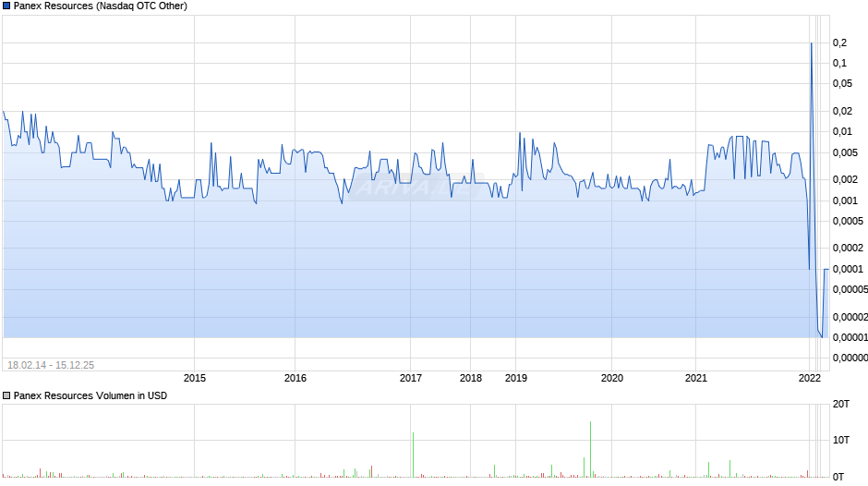Click the 0,005 price axis label
Viewport: 868px width, 486px height.
845,152
